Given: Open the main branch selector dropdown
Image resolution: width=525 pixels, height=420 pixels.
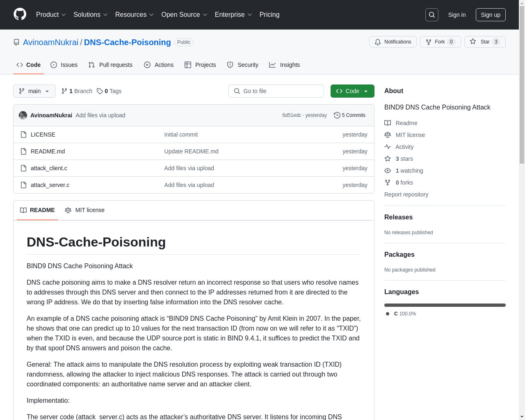Looking at the screenshot, I should coord(34,91).
